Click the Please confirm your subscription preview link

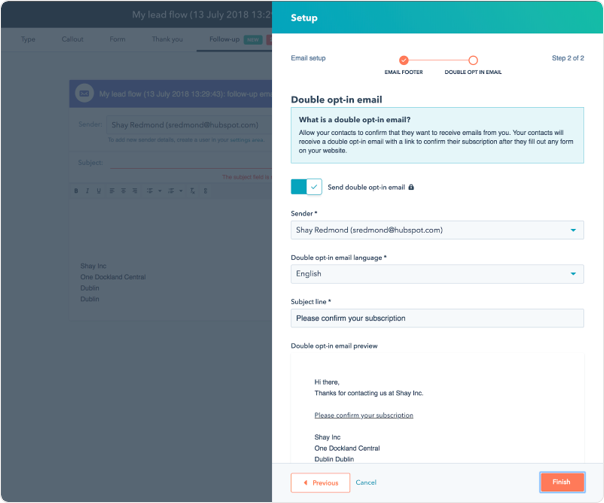tap(363, 415)
